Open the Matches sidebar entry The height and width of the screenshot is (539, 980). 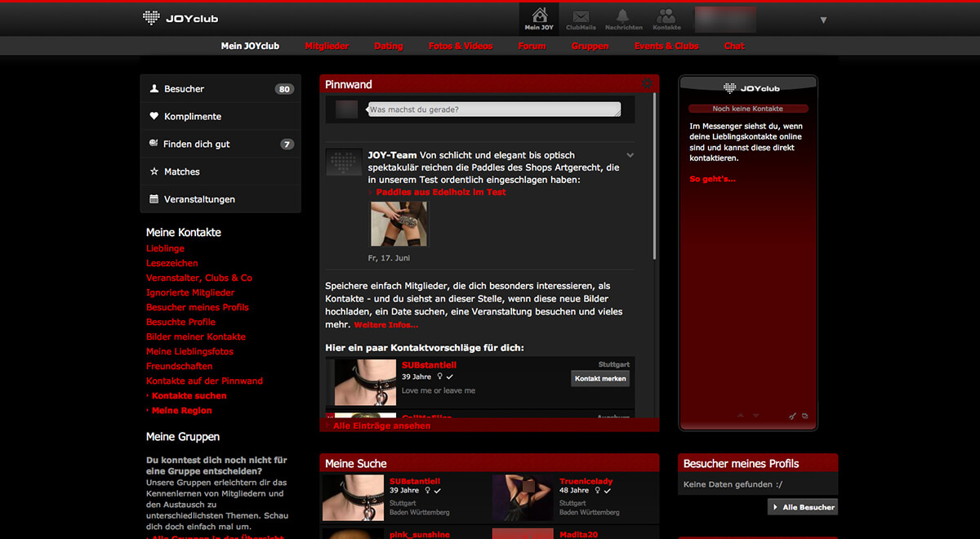pyautogui.click(x=220, y=171)
